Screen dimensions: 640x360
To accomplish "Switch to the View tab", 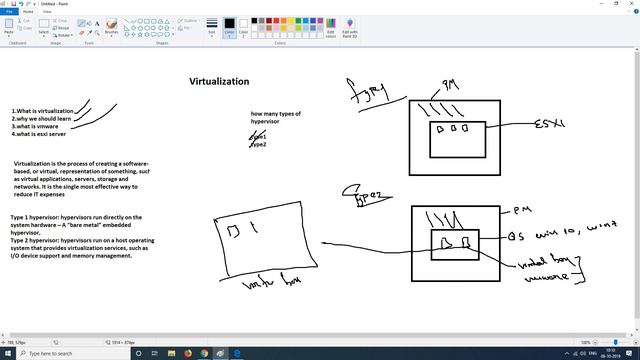I will pos(47,11).
